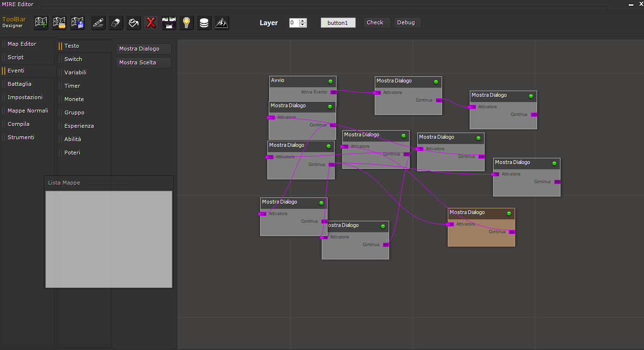Select the Variabili event category
The image size is (644, 350).
(75, 72)
